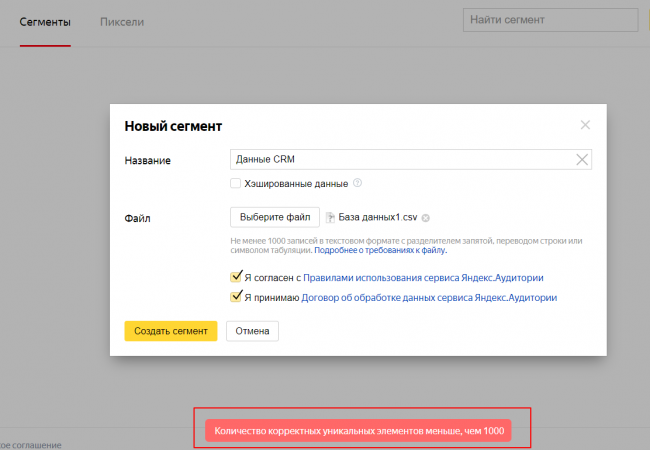The width and height of the screenshot is (650, 450).
Task: Open the соглашение link in the footer
Action: 32,445
